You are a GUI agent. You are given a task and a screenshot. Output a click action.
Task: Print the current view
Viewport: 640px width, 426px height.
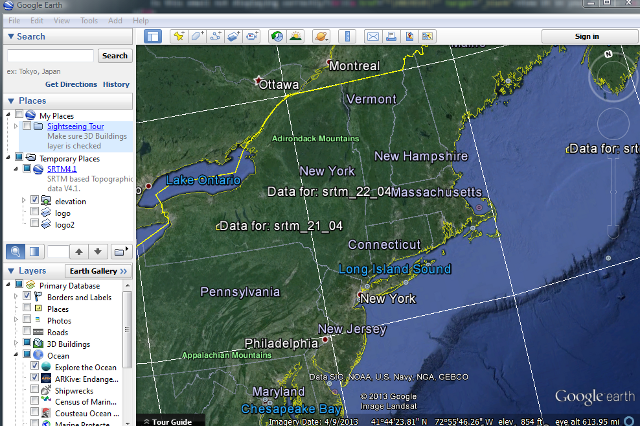coord(391,36)
